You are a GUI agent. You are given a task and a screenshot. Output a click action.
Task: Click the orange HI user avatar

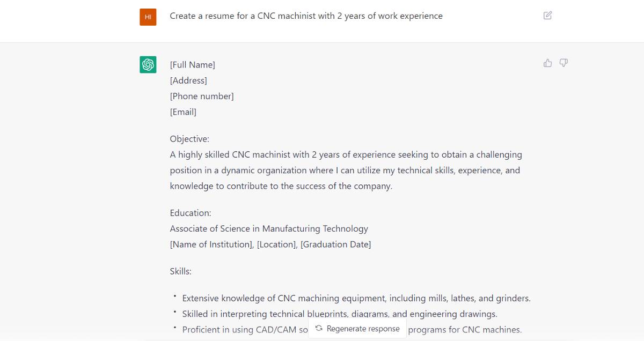148,17
